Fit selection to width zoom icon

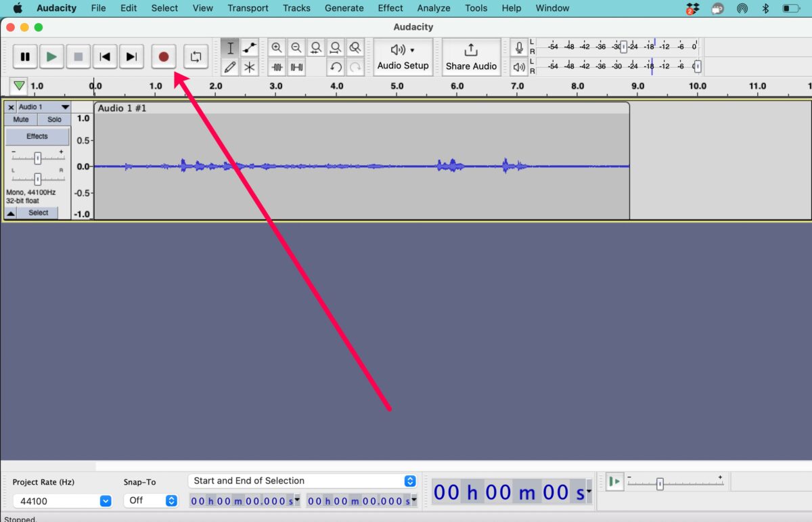click(316, 47)
